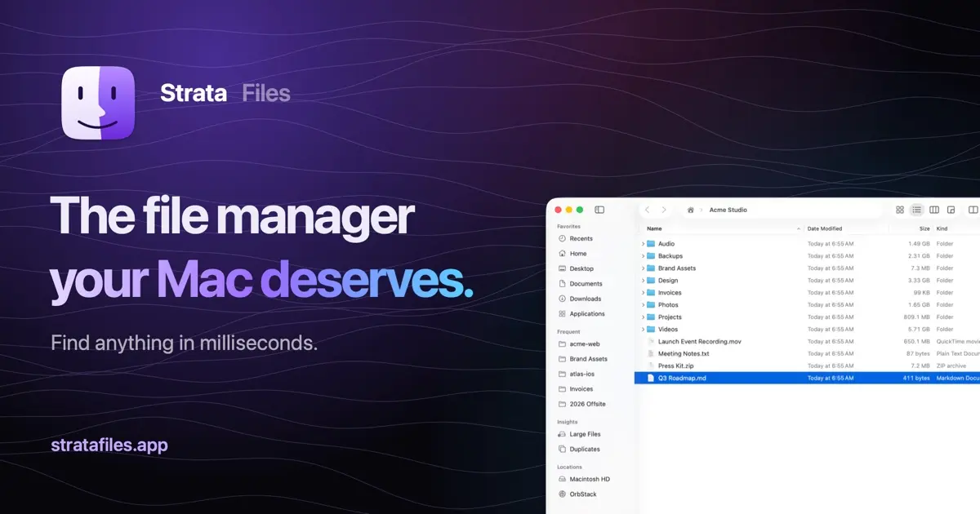Select the Q3 Roadmap.md file

point(682,378)
